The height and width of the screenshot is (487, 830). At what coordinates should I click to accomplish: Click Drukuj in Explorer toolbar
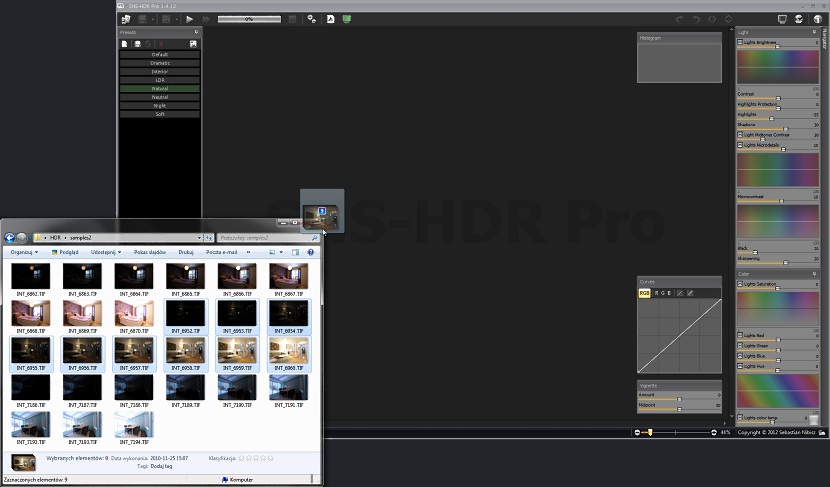click(186, 252)
